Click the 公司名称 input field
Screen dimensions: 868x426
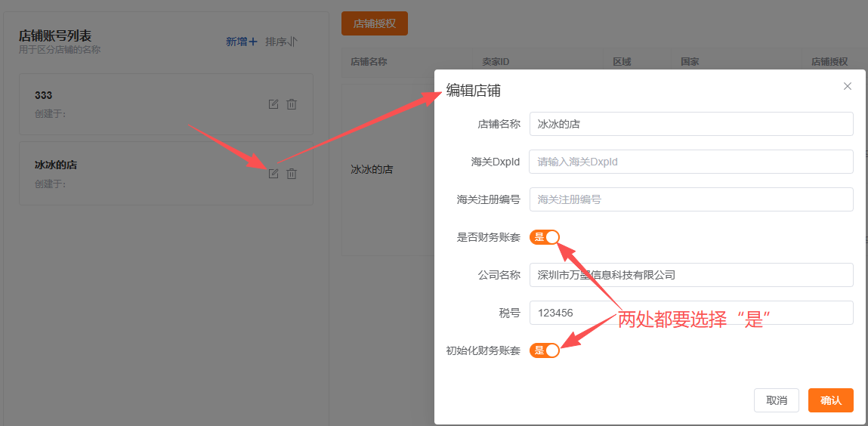[x=690, y=275]
